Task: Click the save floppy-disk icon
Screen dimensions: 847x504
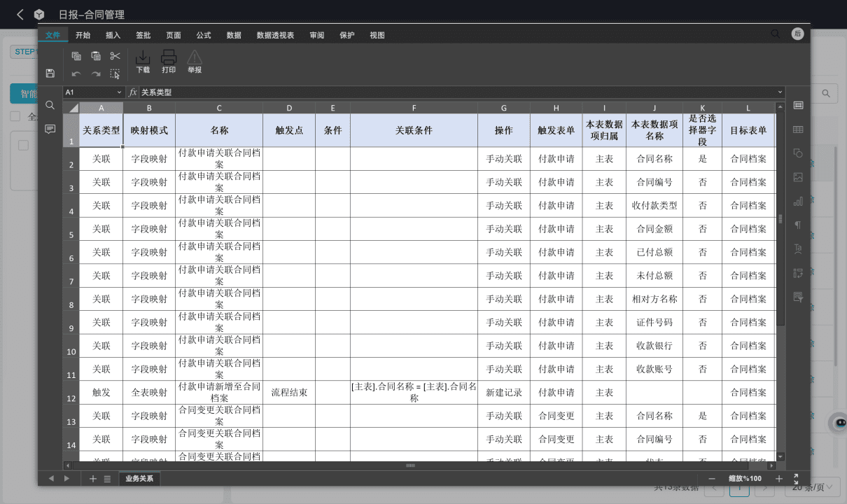Action: pos(50,73)
